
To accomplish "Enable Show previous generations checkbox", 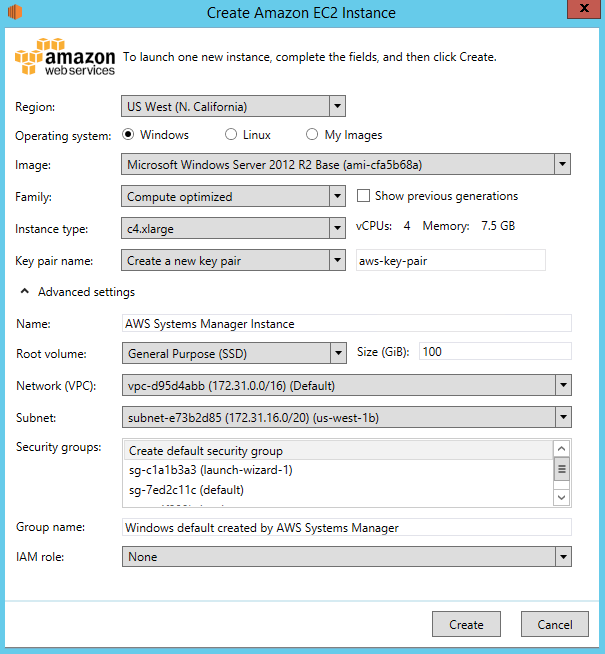I will coord(364,196).
